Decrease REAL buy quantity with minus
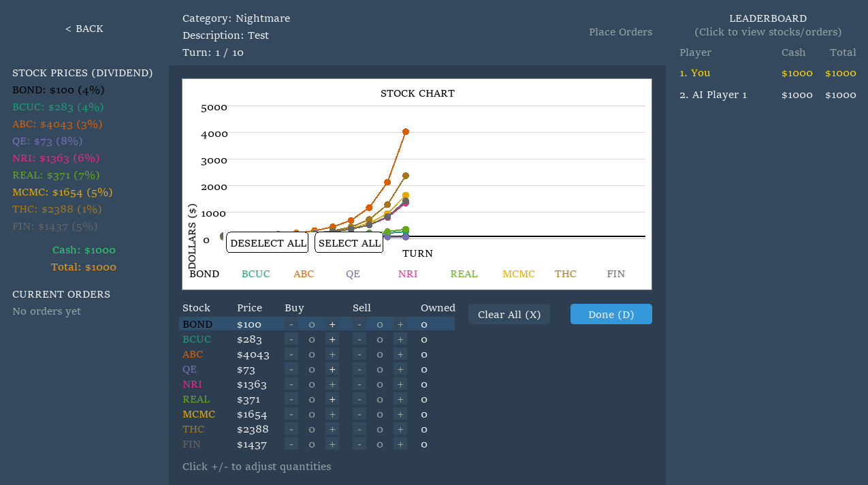Image resolution: width=868 pixels, height=485 pixels. point(291,399)
